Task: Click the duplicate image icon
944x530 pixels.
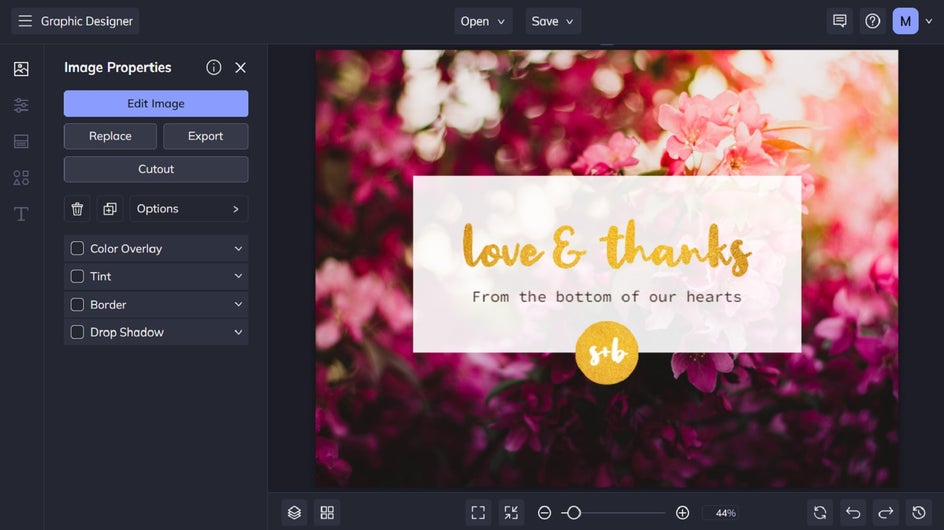Action: click(110, 209)
